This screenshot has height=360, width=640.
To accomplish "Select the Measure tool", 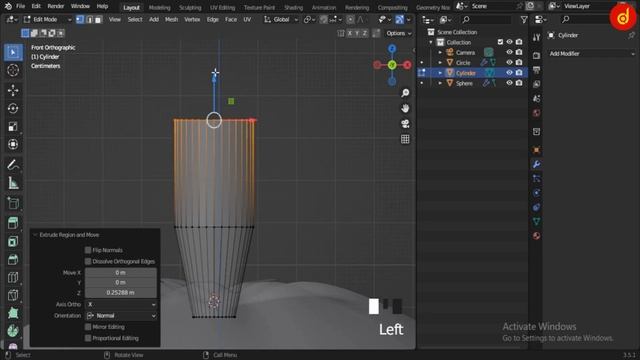I will pyautogui.click(x=13, y=183).
